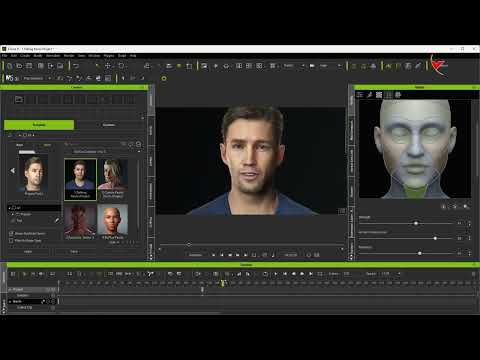Expand the Project track in timeline
Screen dimensions: 480x360
(x=10, y=289)
